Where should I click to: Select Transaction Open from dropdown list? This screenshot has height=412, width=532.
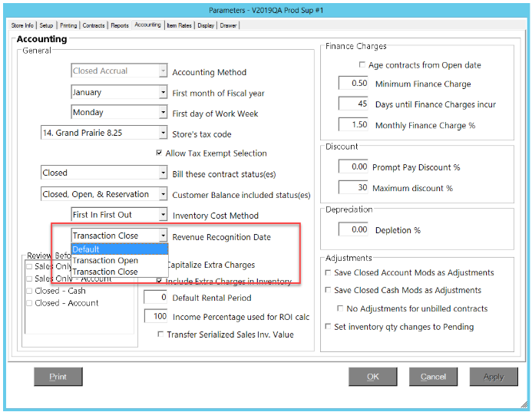click(x=105, y=261)
